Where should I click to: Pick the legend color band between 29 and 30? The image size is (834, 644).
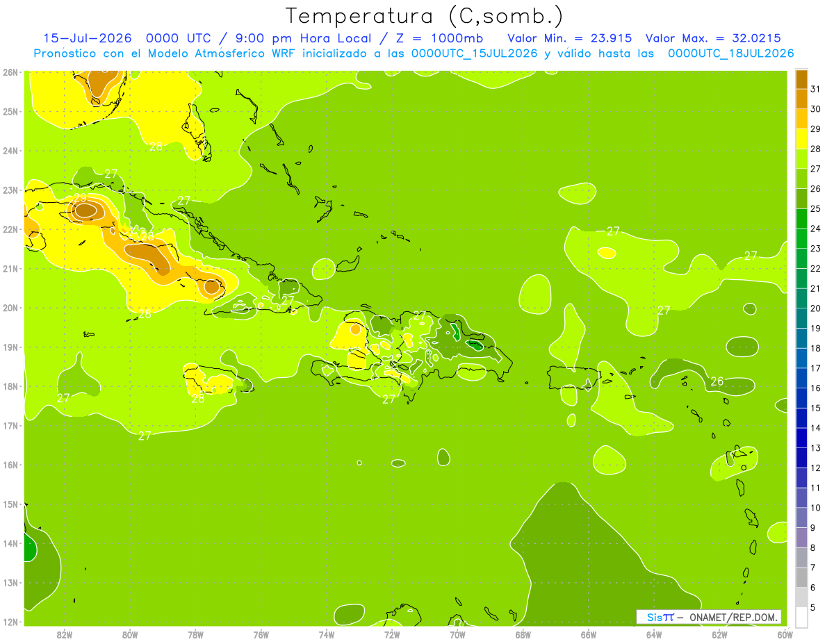pyautogui.click(x=801, y=119)
